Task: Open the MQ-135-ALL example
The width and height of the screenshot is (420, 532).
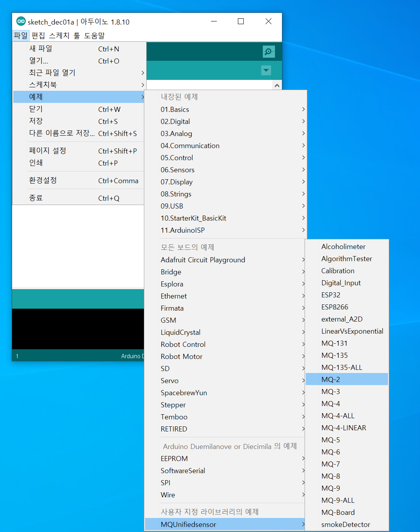Action: pyautogui.click(x=347, y=368)
